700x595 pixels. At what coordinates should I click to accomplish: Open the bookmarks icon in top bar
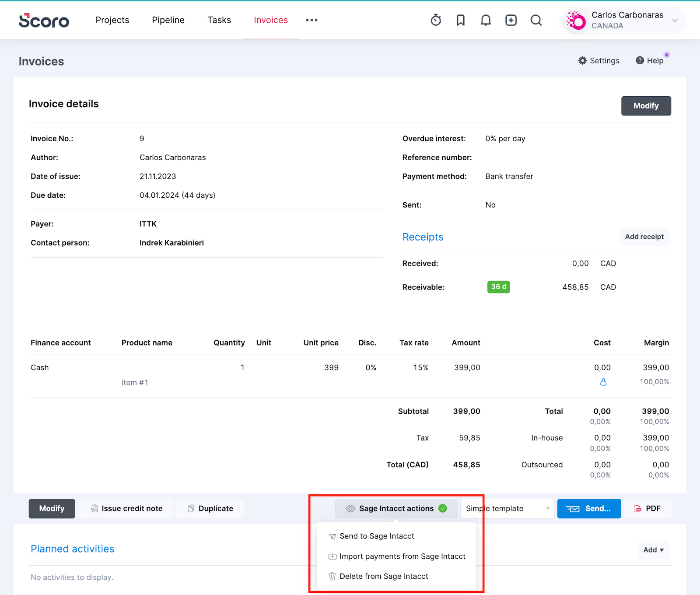(x=461, y=20)
